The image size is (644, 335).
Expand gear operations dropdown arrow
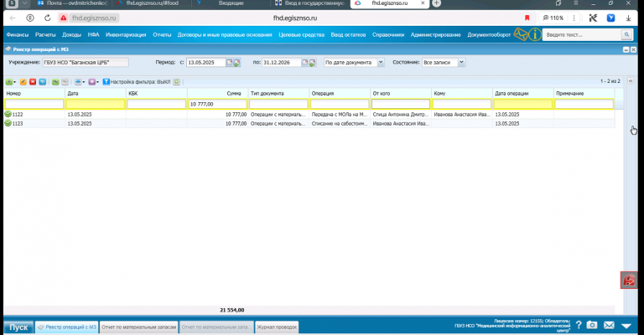(x=98, y=82)
